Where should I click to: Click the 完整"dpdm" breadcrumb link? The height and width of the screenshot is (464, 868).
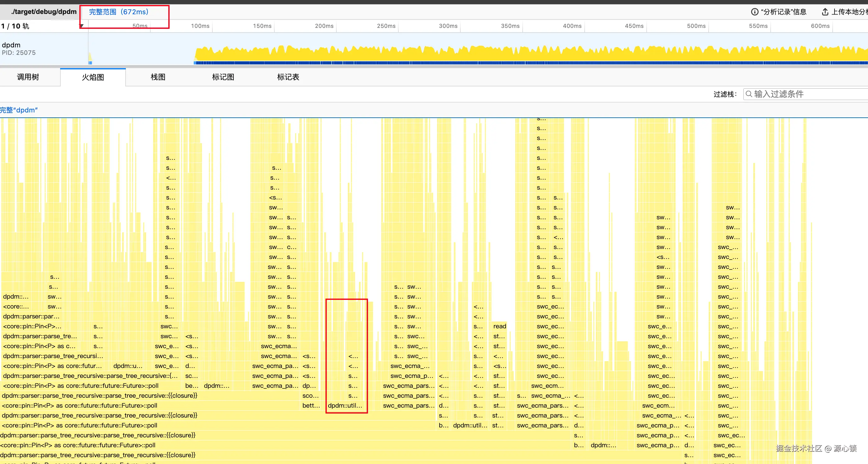(x=19, y=110)
